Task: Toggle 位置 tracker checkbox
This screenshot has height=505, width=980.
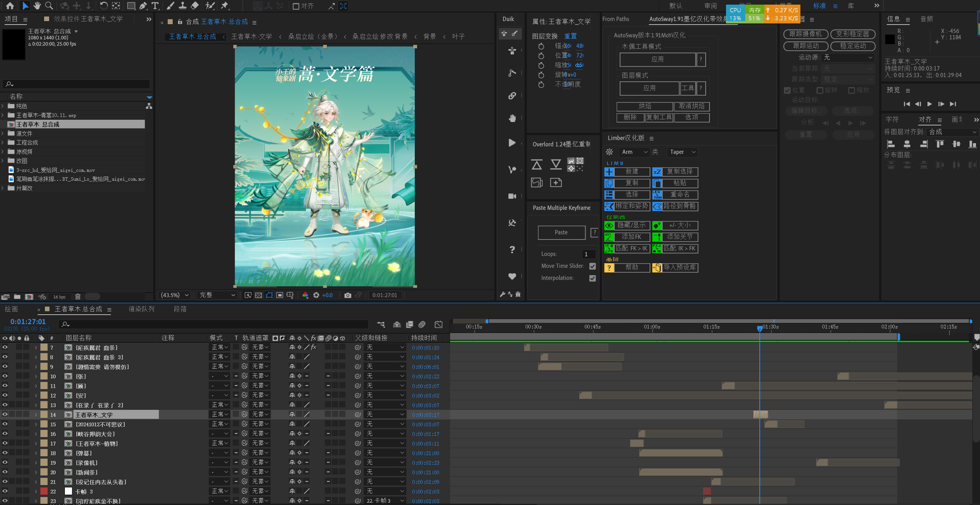Action: click(787, 90)
